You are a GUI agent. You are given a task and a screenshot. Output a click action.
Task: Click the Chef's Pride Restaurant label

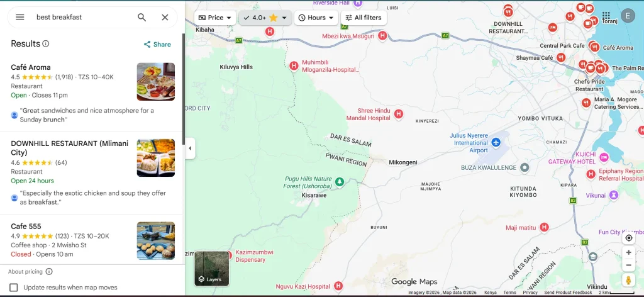coord(589,85)
